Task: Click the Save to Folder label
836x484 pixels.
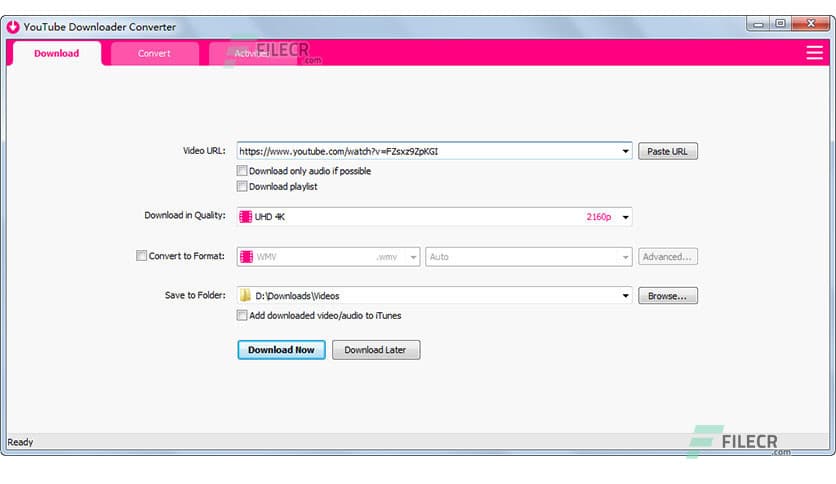Action: (195, 295)
